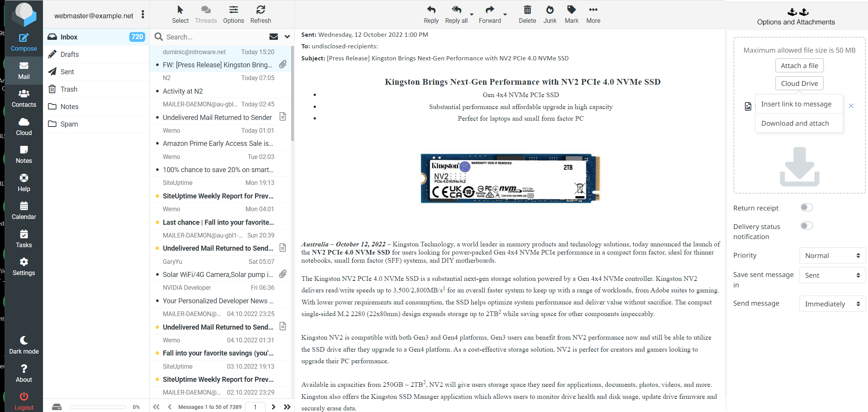Click the Search mail field
The width and height of the screenshot is (868, 412).
(215, 37)
